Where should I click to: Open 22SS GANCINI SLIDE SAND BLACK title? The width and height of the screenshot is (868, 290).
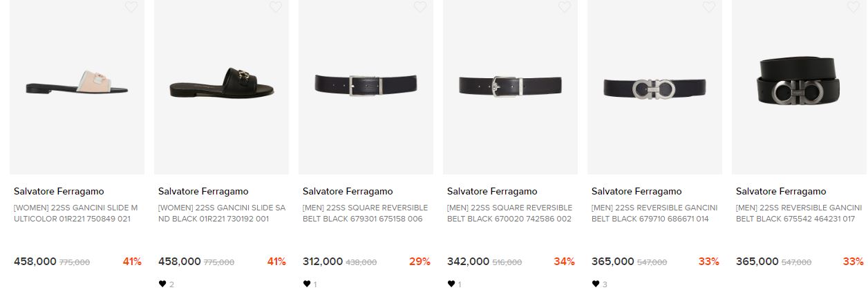click(221, 213)
